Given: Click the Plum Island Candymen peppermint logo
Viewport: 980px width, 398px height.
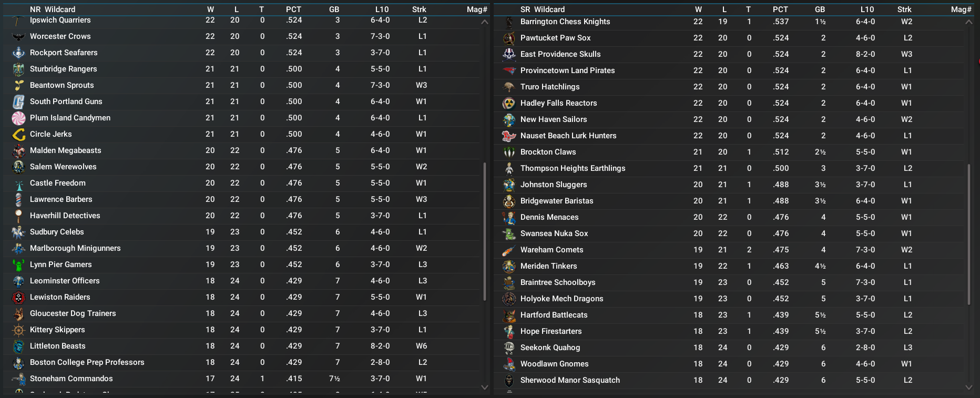Looking at the screenshot, I should [x=18, y=118].
